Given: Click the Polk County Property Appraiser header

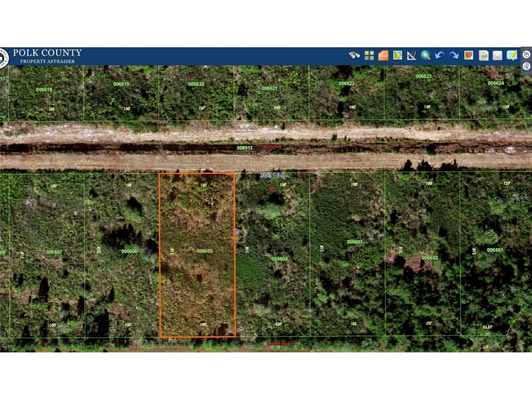Looking at the screenshot, I should 47,56.
